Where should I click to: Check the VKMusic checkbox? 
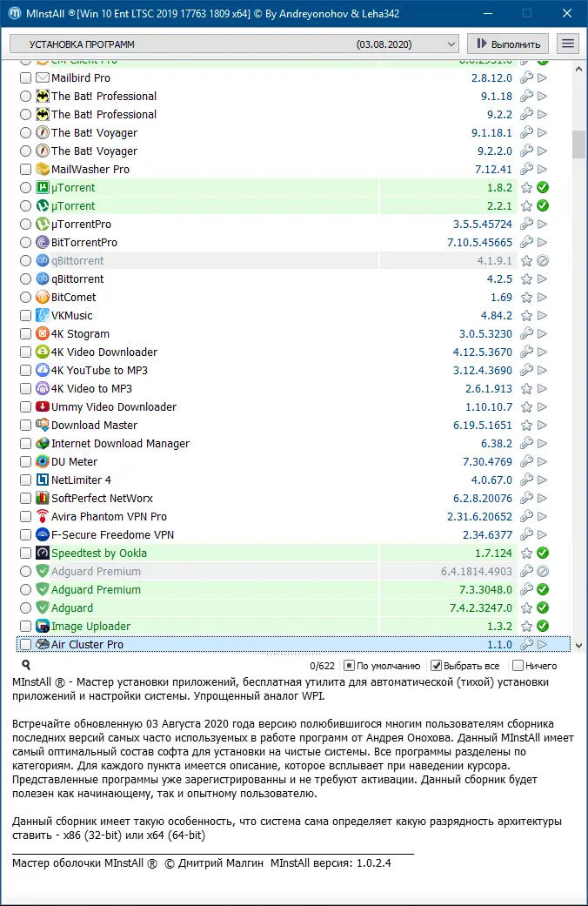click(x=25, y=315)
